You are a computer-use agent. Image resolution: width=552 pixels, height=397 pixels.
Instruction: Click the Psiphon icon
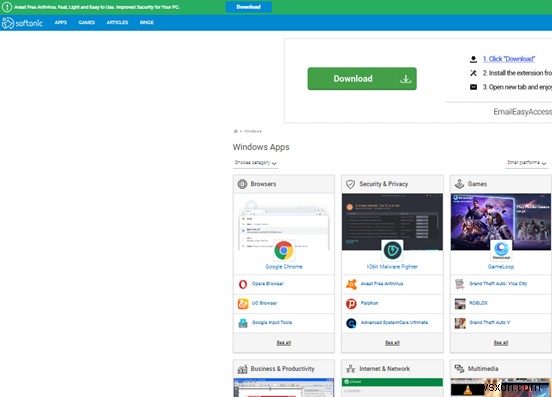(351, 303)
